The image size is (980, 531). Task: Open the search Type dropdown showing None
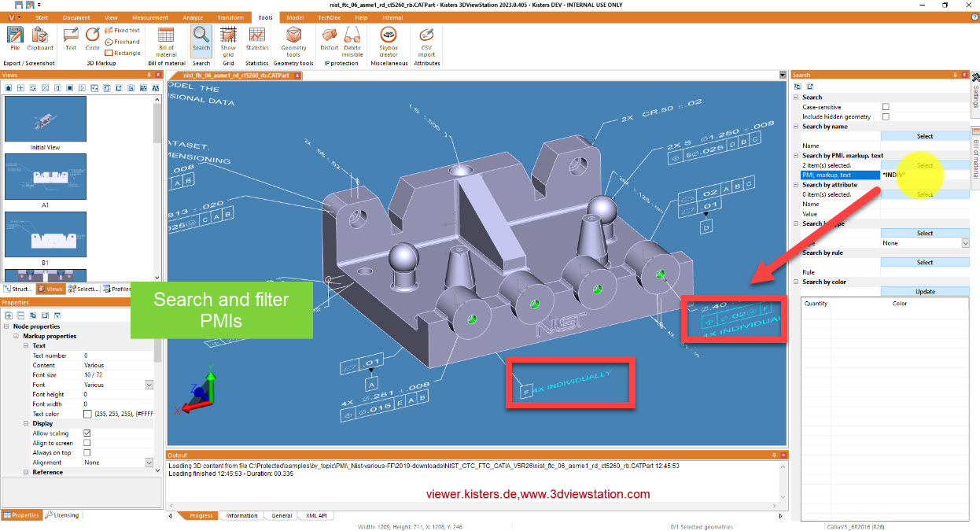(x=966, y=243)
